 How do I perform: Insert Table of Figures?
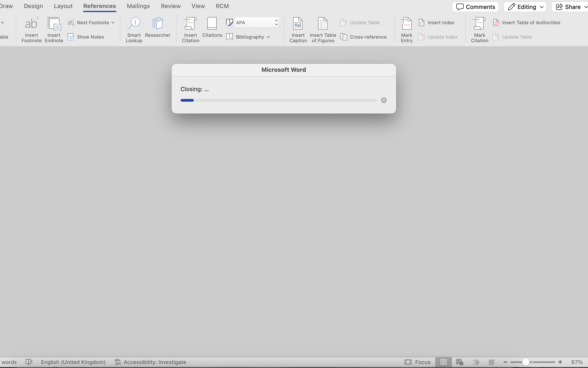click(x=323, y=29)
